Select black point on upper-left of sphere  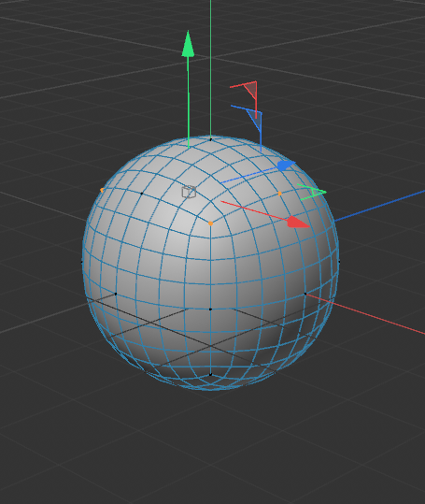(142, 194)
